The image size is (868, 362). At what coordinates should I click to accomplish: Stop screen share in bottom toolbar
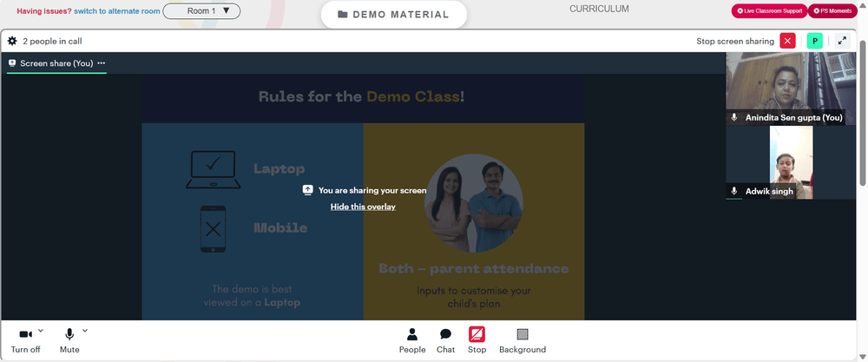(477, 340)
